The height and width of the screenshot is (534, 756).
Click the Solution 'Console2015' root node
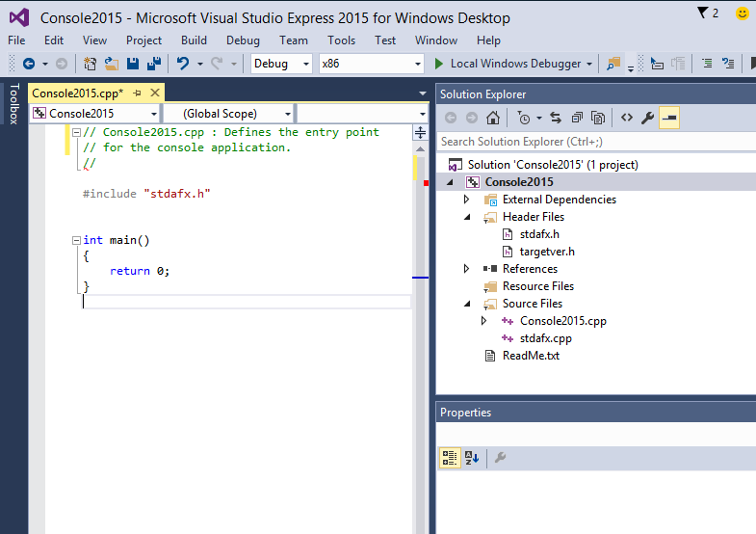click(553, 165)
